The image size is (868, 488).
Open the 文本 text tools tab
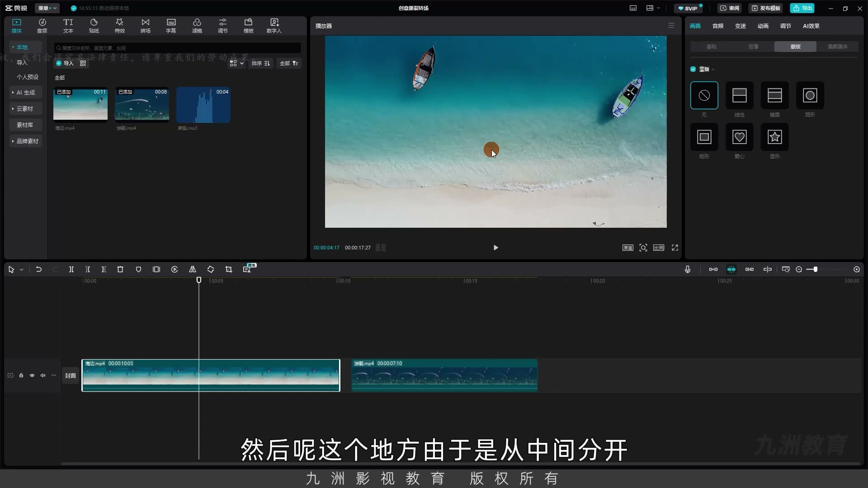(x=68, y=26)
